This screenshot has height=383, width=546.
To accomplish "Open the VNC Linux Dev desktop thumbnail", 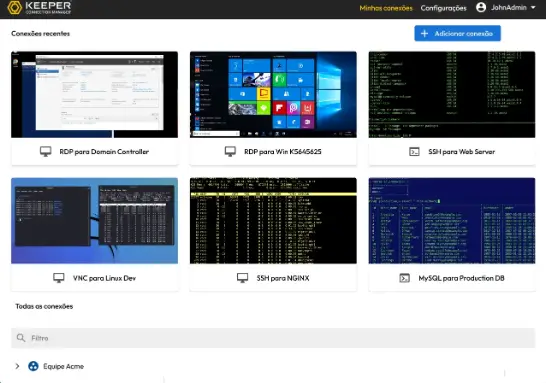I will tap(94, 221).
